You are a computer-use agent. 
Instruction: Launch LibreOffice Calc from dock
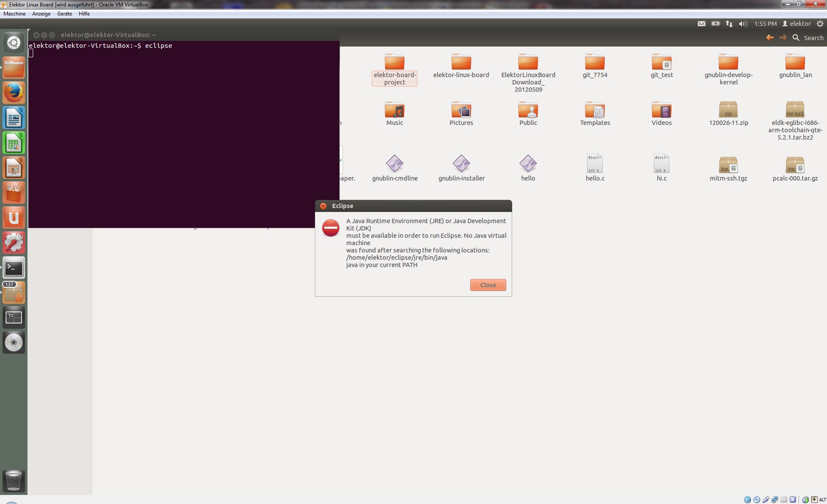[14, 143]
